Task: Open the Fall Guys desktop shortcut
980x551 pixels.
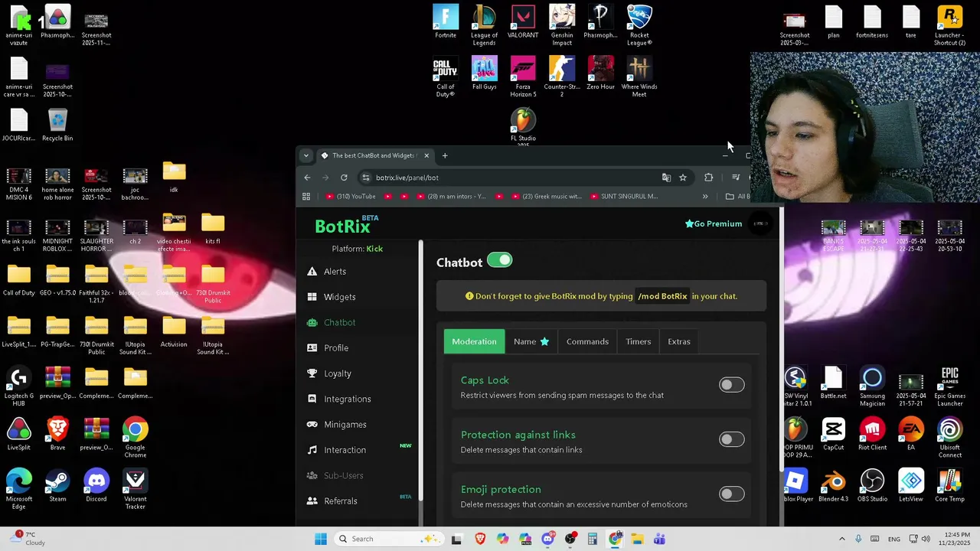Action: (484, 73)
